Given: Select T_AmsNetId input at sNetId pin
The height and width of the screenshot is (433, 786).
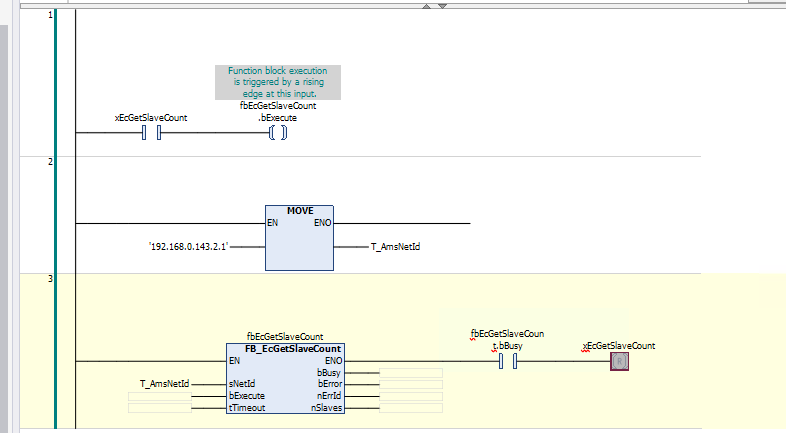Looking at the screenshot, I should coord(164,384).
